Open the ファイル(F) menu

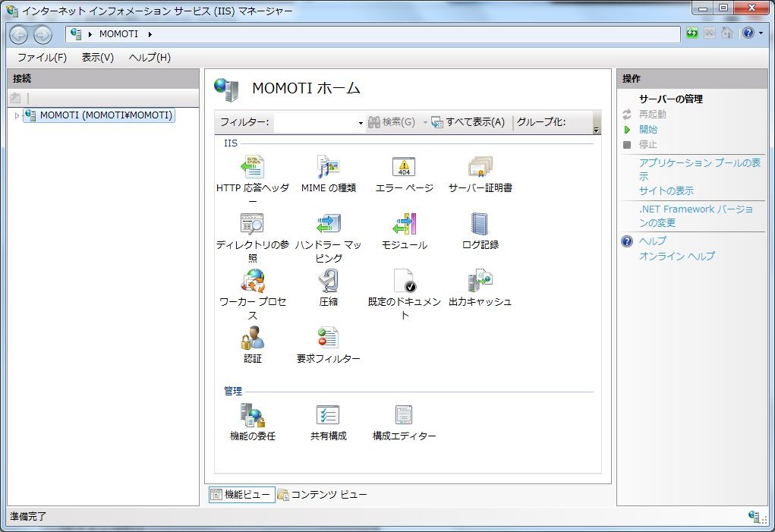[x=42, y=58]
